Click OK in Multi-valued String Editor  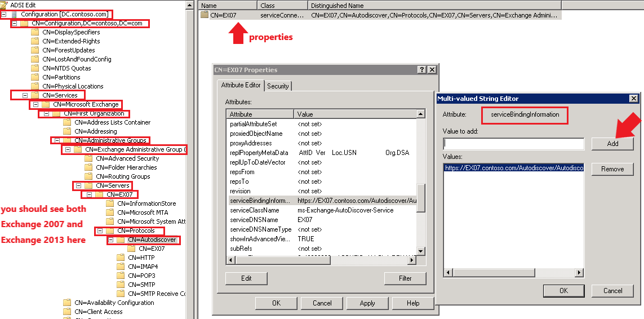click(563, 291)
